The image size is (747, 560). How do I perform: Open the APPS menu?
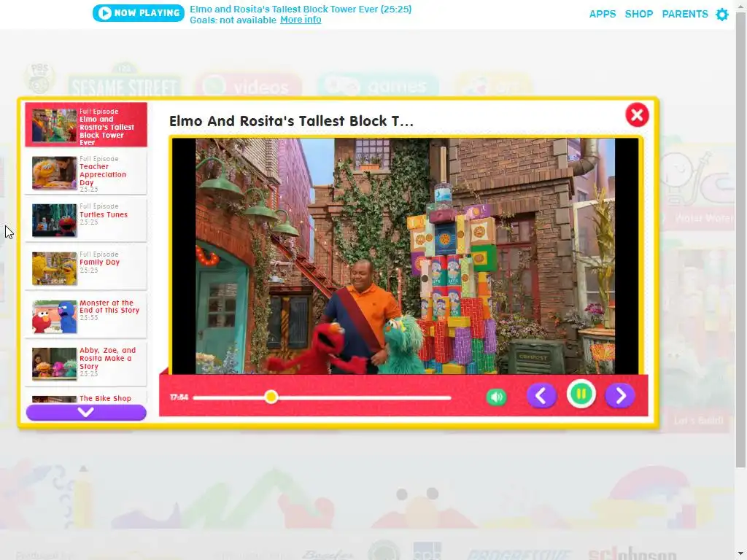(x=602, y=15)
